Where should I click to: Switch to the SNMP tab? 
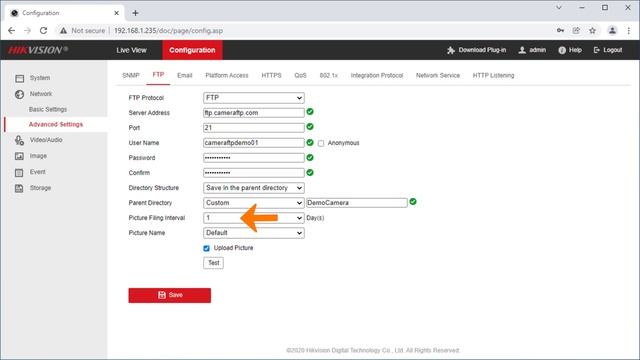131,76
